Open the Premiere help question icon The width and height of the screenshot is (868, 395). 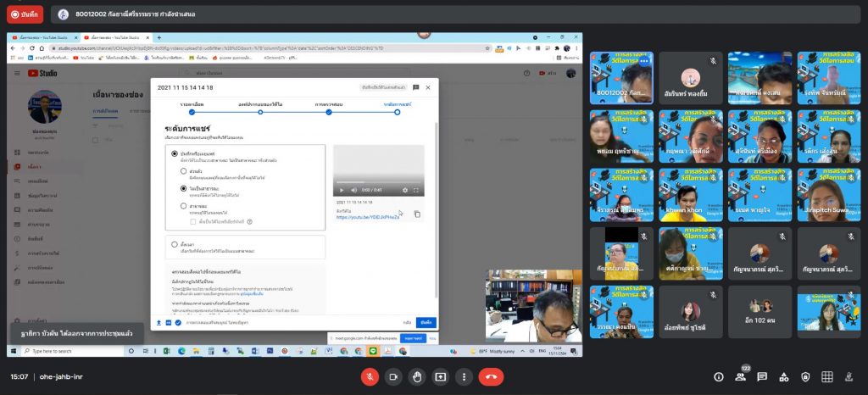point(250,221)
